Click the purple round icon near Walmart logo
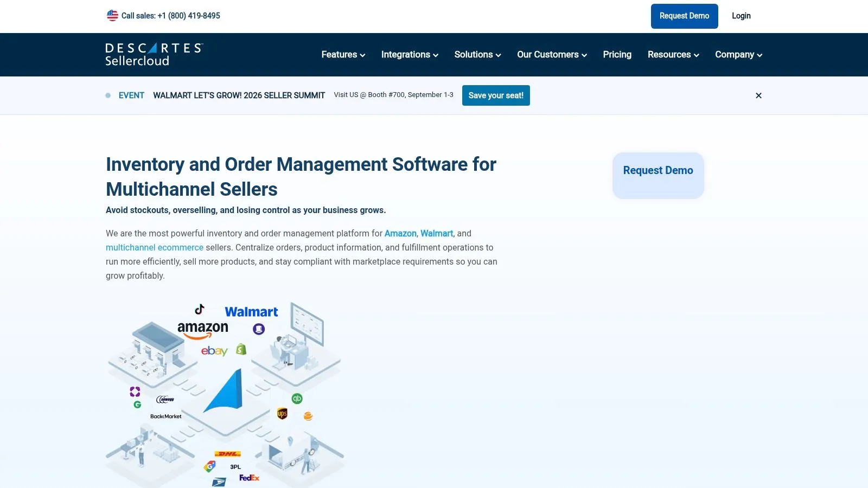This screenshot has width=868, height=488. click(x=259, y=329)
